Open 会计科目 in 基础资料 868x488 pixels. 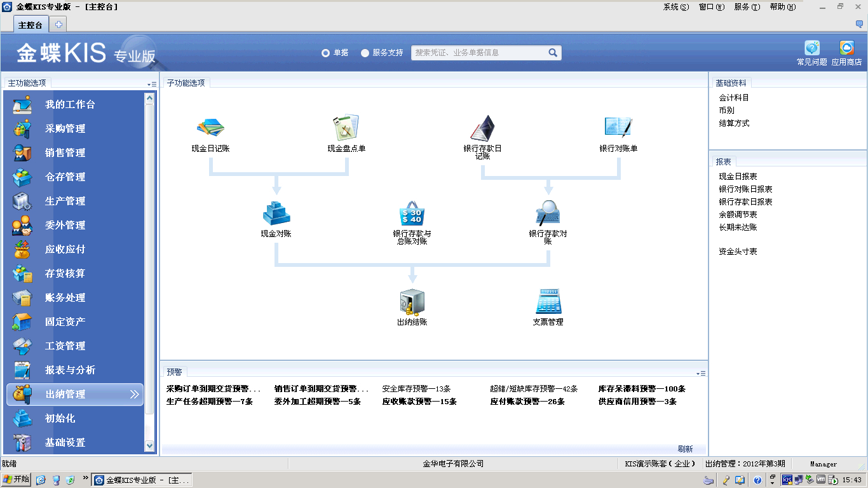pyautogui.click(x=734, y=98)
